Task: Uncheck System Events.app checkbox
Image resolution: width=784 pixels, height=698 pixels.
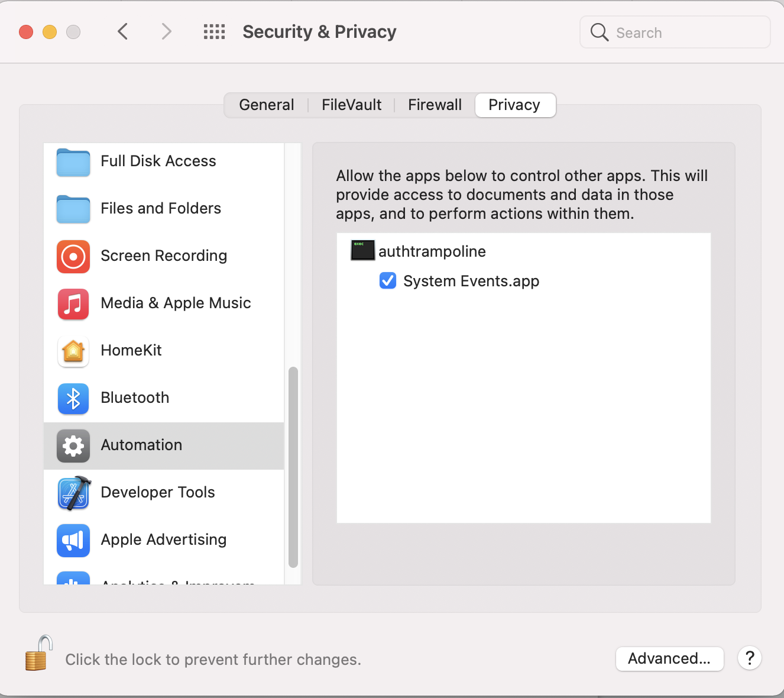Action: [x=388, y=280]
